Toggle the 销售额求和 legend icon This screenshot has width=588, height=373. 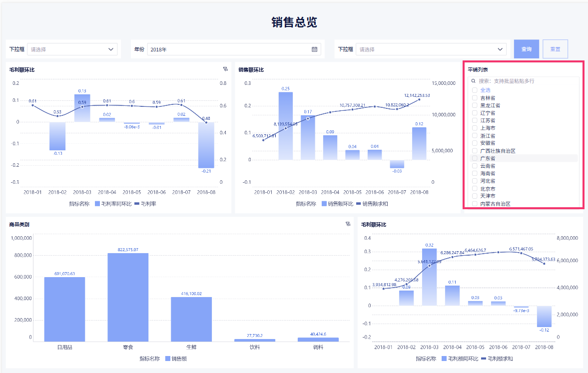pyautogui.click(x=359, y=204)
